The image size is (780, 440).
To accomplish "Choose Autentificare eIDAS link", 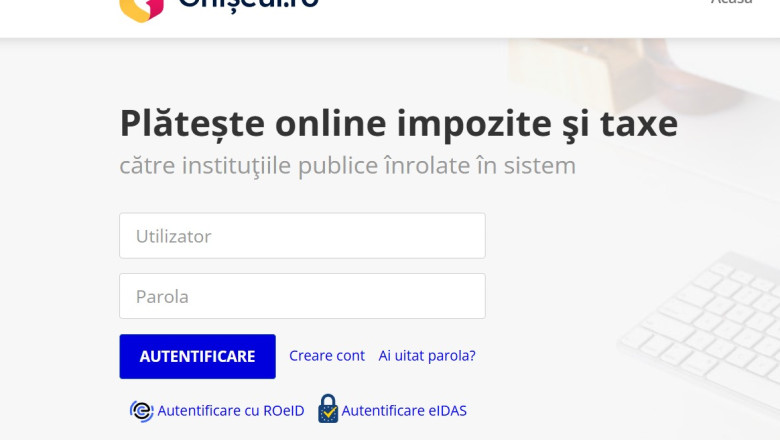I will coord(404,411).
